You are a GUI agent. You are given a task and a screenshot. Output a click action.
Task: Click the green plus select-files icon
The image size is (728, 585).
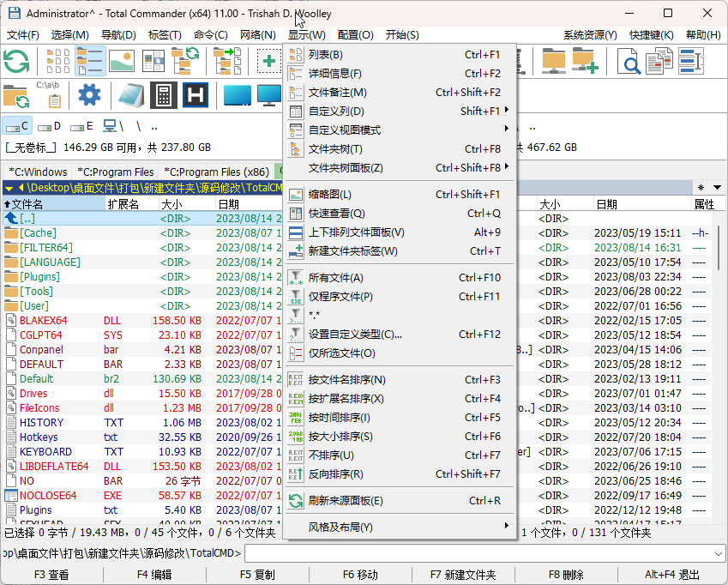click(x=269, y=61)
